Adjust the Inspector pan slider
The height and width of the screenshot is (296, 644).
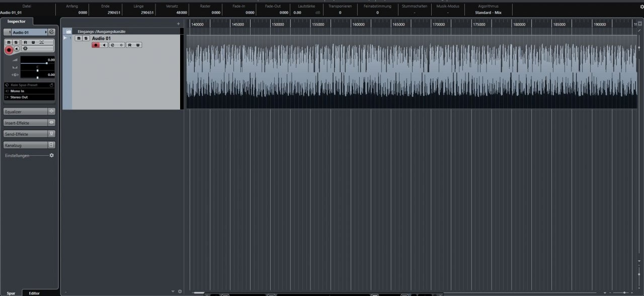click(x=37, y=70)
